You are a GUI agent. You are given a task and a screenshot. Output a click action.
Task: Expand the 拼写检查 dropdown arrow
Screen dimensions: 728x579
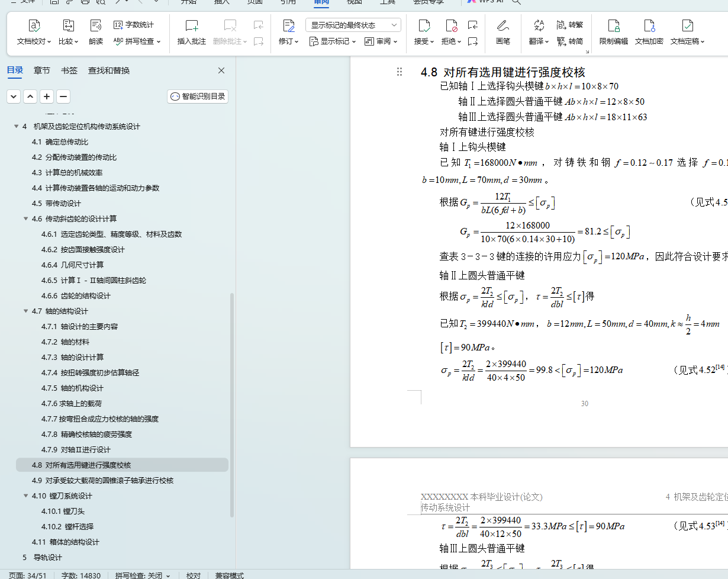tap(159, 41)
